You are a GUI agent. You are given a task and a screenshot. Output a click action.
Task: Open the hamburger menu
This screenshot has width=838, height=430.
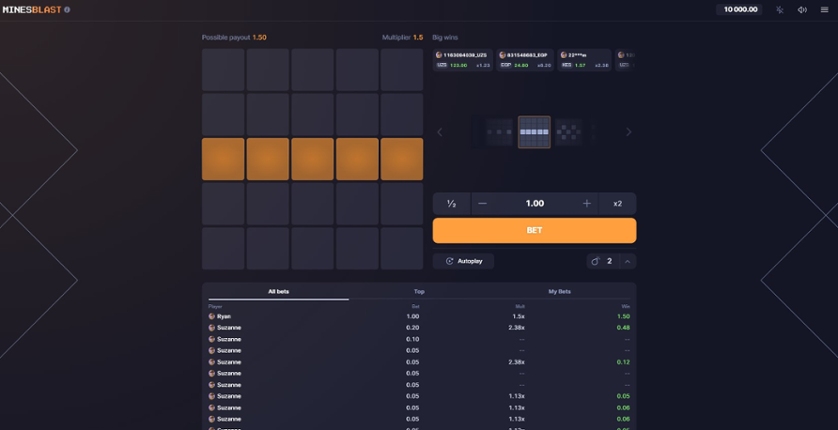(825, 10)
